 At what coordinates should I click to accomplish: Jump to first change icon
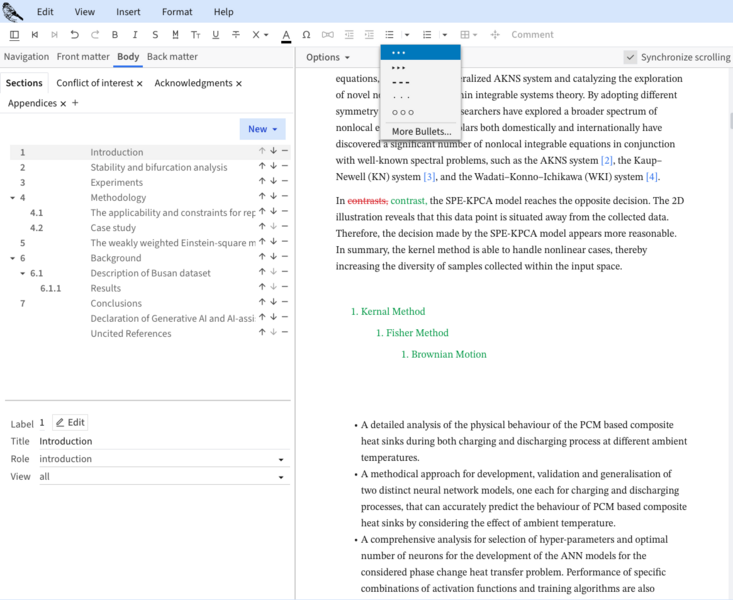[35, 35]
